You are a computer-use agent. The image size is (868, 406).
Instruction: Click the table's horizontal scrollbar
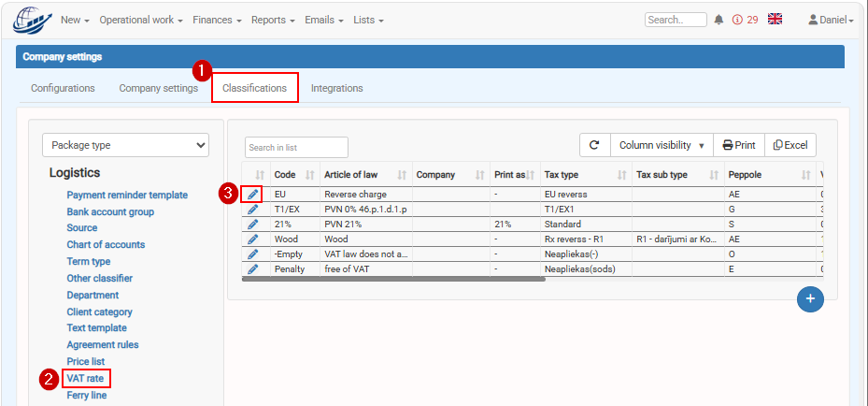click(393, 279)
